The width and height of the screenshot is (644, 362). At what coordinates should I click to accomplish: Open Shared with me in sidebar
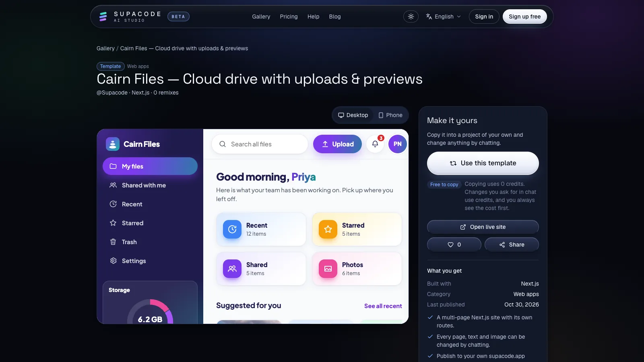point(150,185)
